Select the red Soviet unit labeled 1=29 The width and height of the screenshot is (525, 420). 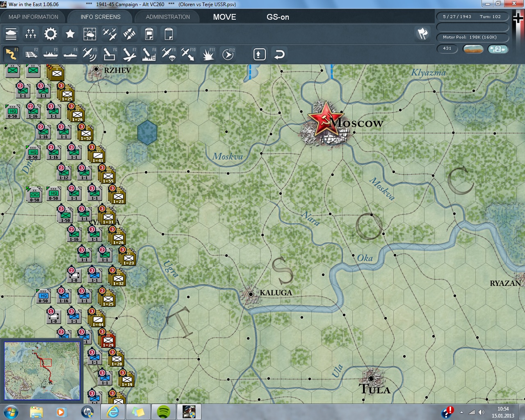point(108,339)
